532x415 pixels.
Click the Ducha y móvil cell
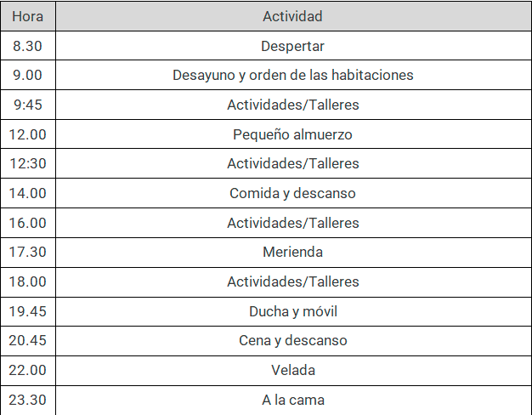(293, 311)
